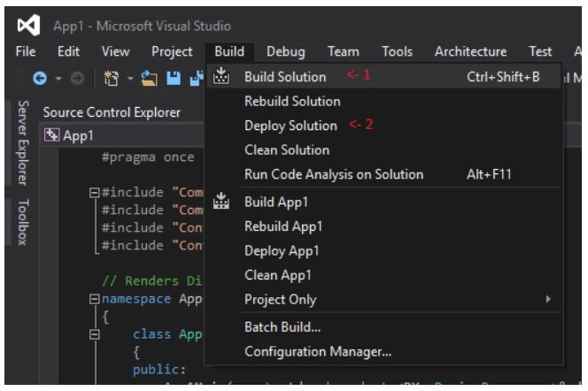Image resolution: width=588 pixels, height=391 pixels.
Task: Open the Navigate Backward history dropdown arrow
Action: [x=58, y=79]
